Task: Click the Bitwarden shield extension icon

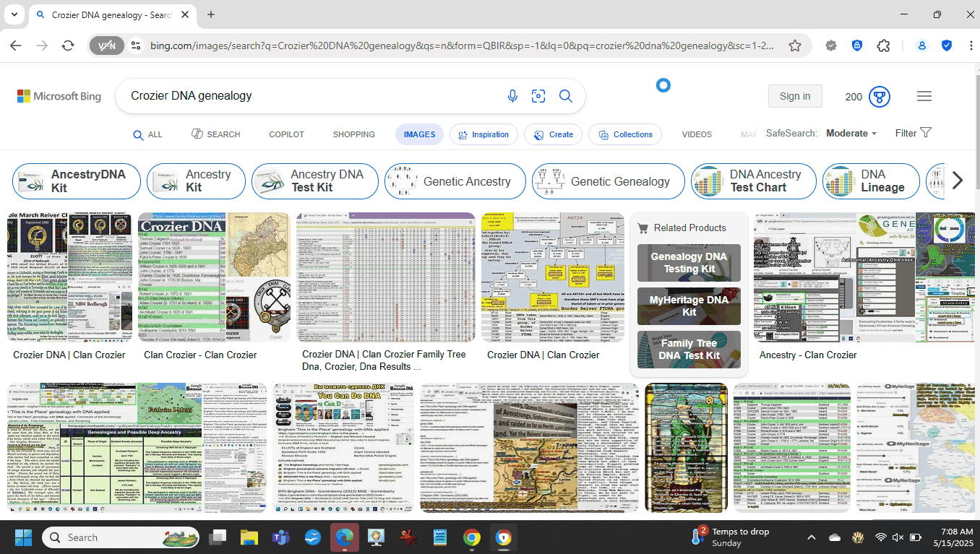Action: pos(857,46)
